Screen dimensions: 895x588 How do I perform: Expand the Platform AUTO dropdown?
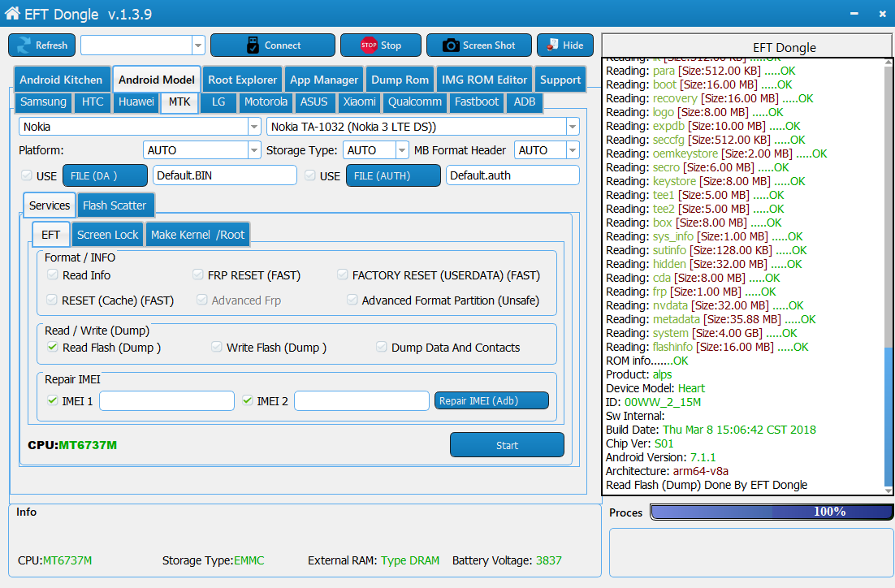click(x=254, y=150)
